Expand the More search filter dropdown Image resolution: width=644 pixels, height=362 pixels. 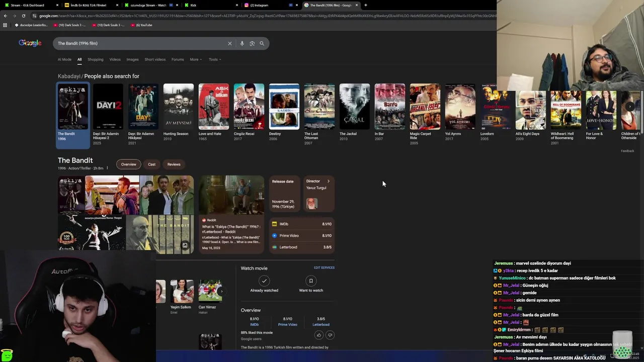pyautogui.click(x=196, y=59)
